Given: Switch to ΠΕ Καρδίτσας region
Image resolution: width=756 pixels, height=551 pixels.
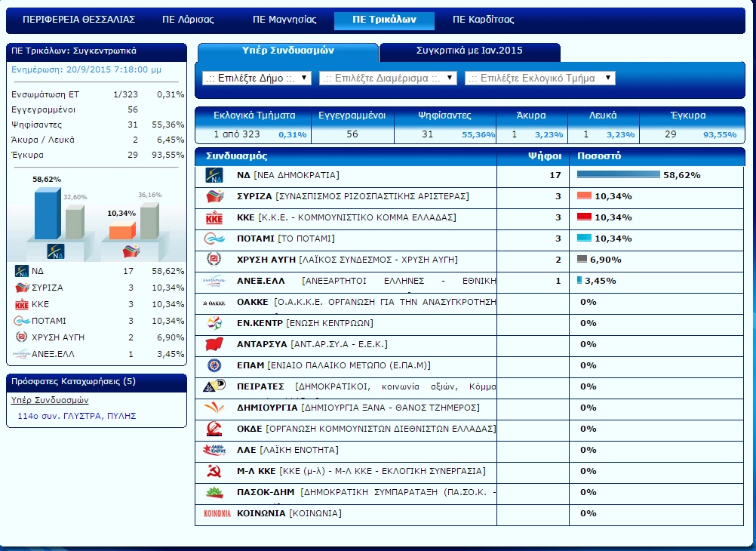Looking at the screenshot, I should point(483,20).
